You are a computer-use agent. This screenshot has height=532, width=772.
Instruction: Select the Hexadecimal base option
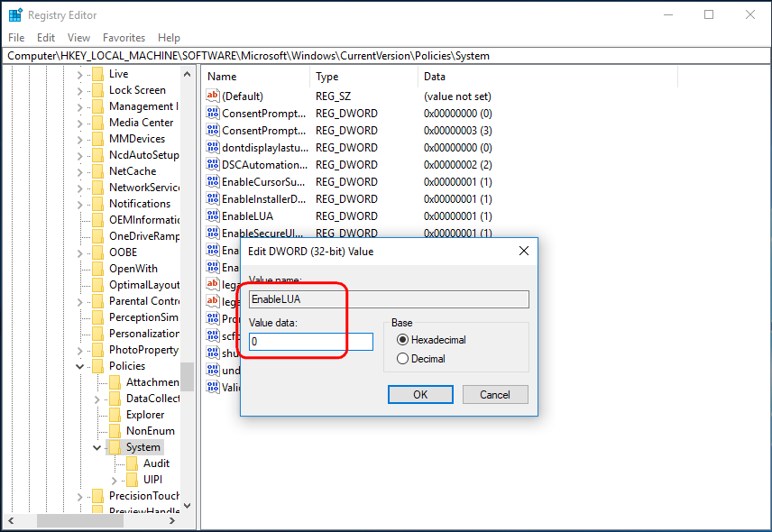pyautogui.click(x=431, y=340)
